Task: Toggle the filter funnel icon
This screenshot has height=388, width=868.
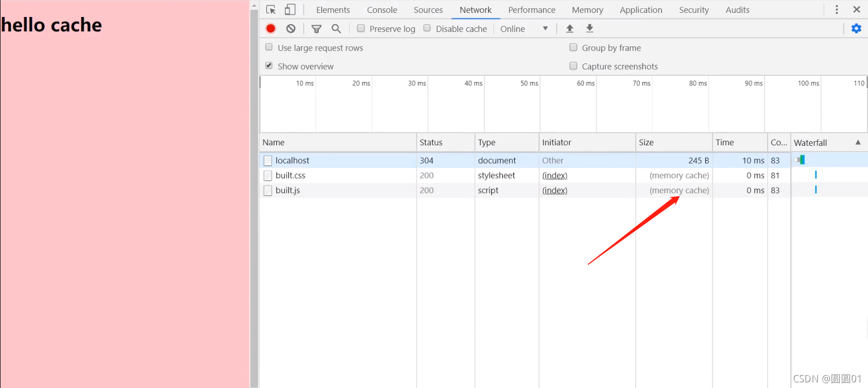Action: pyautogui.click(x=317, y=29)
